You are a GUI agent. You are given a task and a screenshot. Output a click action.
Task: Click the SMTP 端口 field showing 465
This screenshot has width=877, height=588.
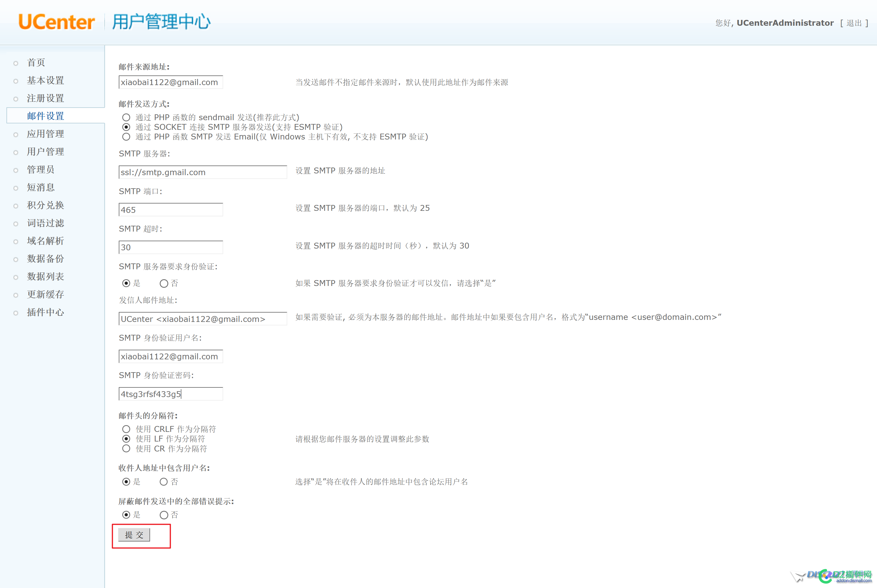pos(171,210)
